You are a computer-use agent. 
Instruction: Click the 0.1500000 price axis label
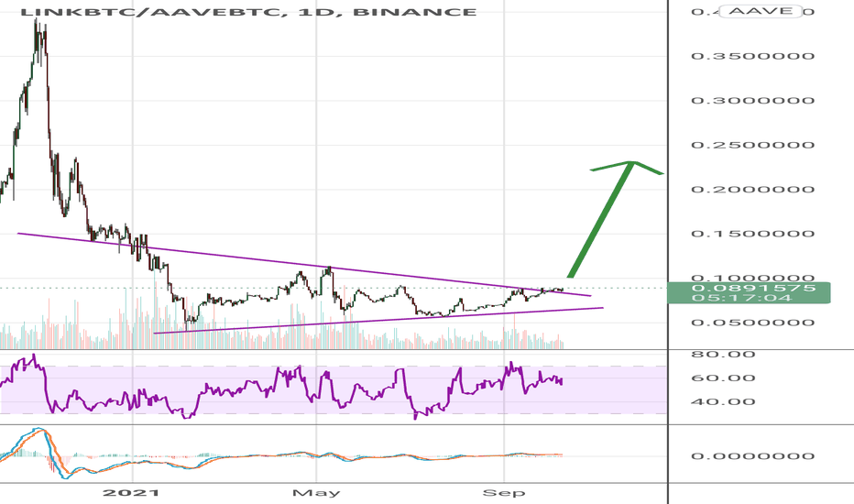[x=752, y=234]
